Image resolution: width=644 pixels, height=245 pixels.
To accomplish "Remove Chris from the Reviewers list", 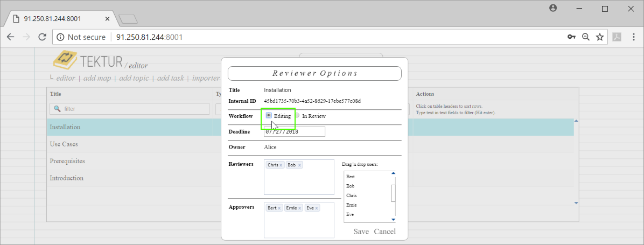I will pos(281,165).
